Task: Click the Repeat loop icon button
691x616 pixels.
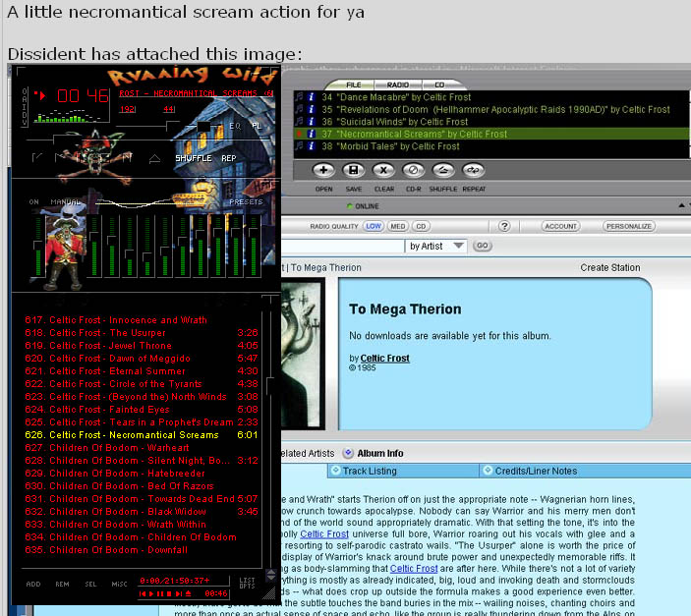Action: (473, 170)
